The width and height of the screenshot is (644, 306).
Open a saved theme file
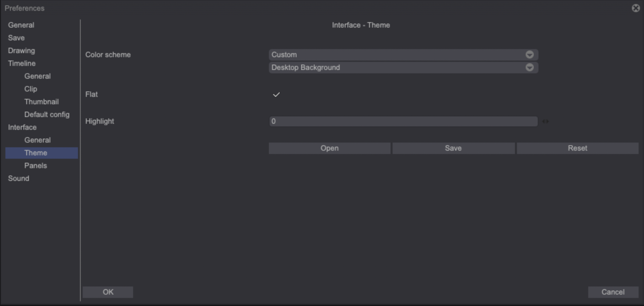tap(329, 148)
